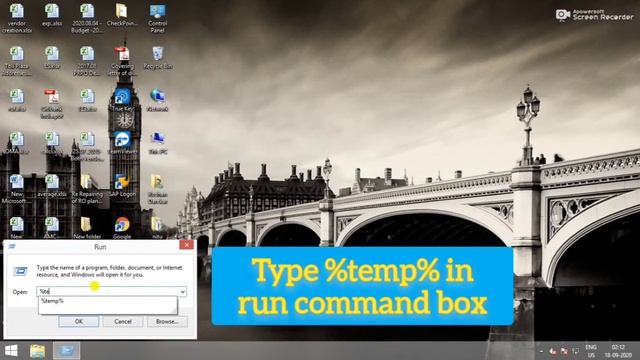Screen dimensions: 640x360
Task: Select the vendor creation.xlsx desktop file
Action: 17,18
